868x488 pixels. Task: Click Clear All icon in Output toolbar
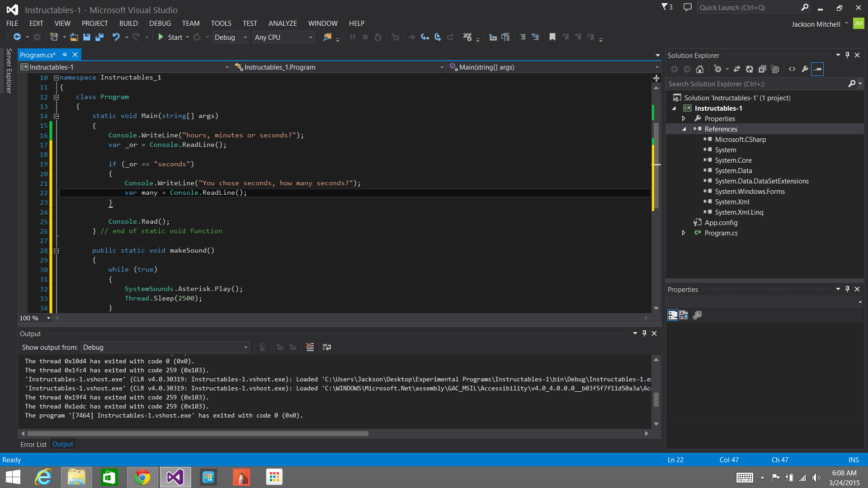tap(310, 347)
